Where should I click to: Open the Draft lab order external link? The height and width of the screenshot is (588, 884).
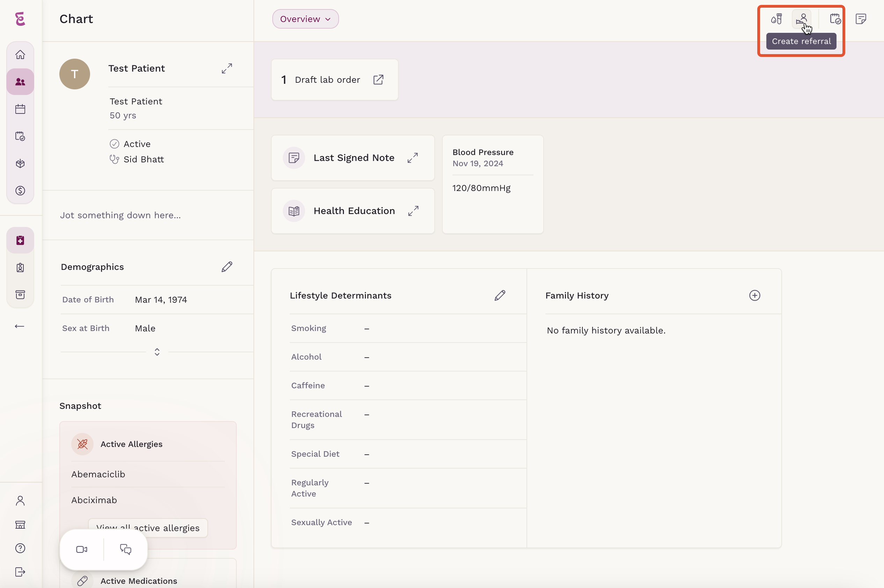point(378,80)
